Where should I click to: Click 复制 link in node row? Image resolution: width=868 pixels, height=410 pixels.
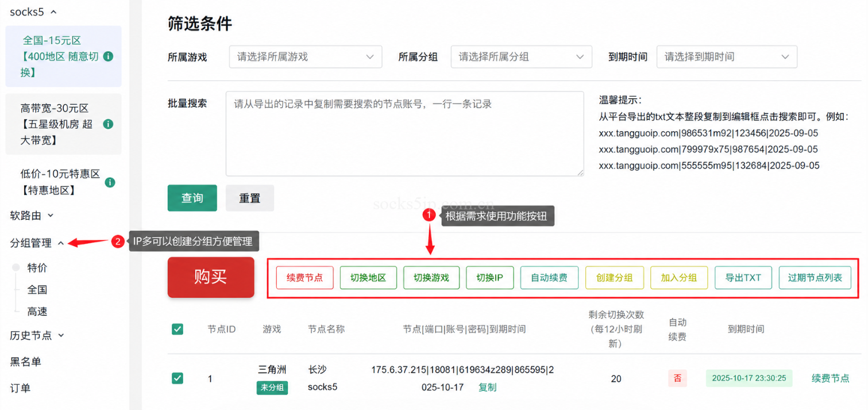click(487, 388)
